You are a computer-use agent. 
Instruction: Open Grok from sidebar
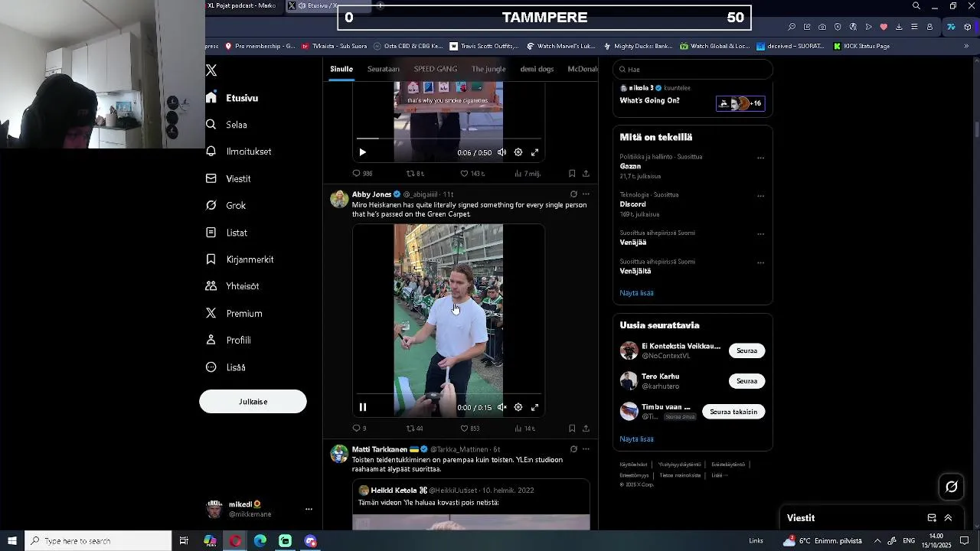pyautogui.click(x=226, y=205)
